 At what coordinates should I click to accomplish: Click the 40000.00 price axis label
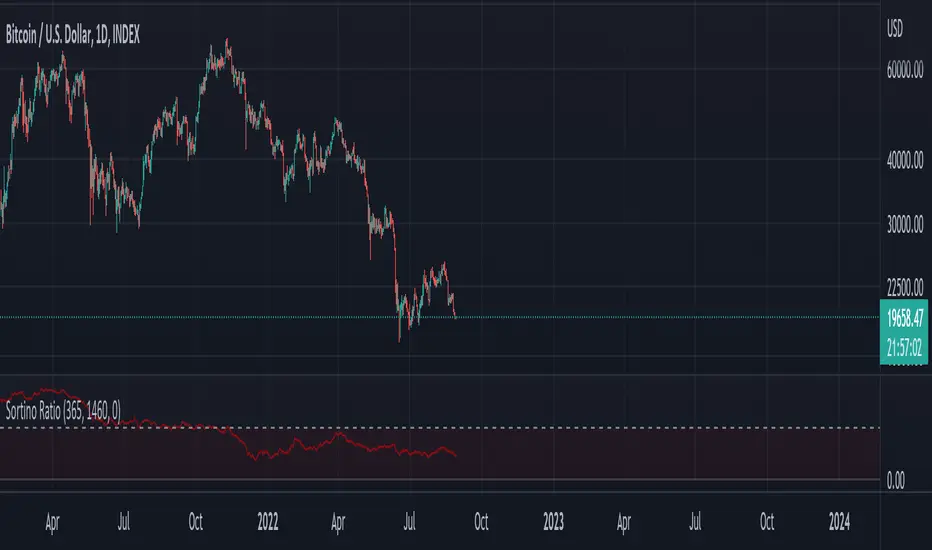pyautogui.click(x=903, y=159)
